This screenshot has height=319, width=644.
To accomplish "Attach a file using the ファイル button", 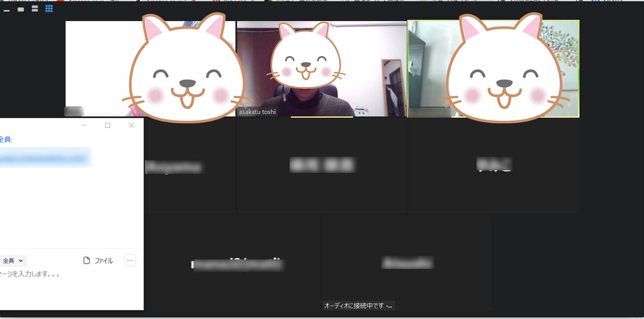I will (x=98, y=261).
